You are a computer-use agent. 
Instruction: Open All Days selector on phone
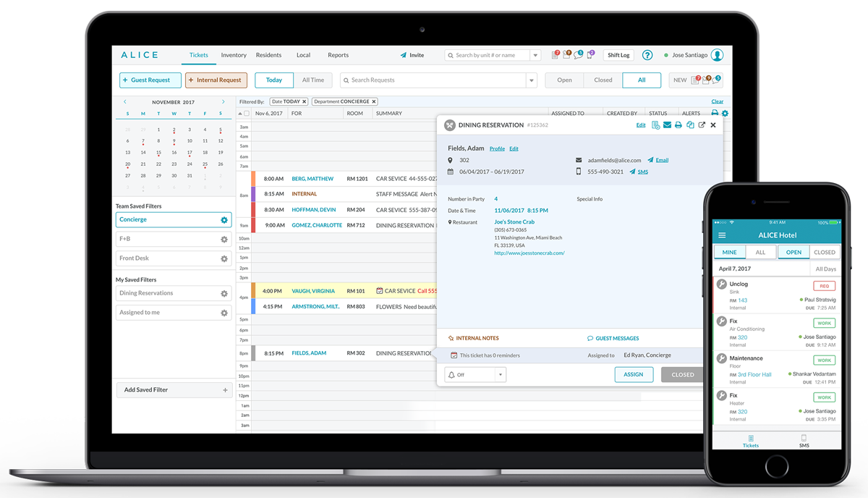coord(825,269)
